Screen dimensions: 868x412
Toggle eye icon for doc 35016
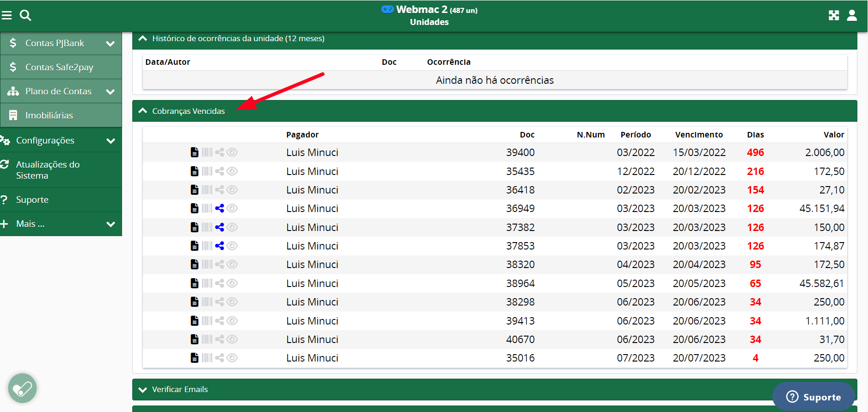click(x=232, y=358)
